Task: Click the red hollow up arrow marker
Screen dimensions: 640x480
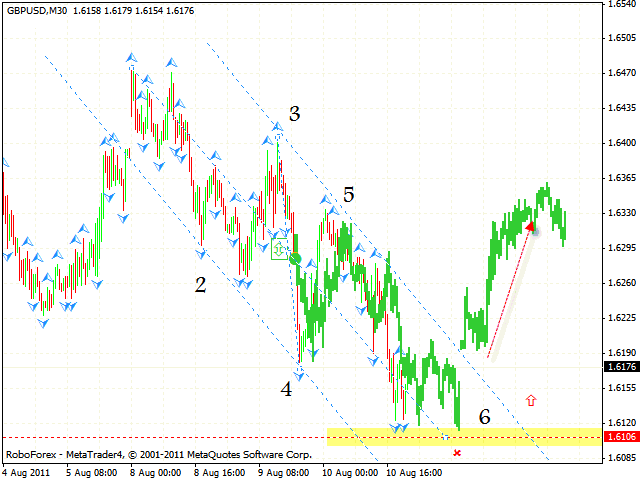Action: 531,400
